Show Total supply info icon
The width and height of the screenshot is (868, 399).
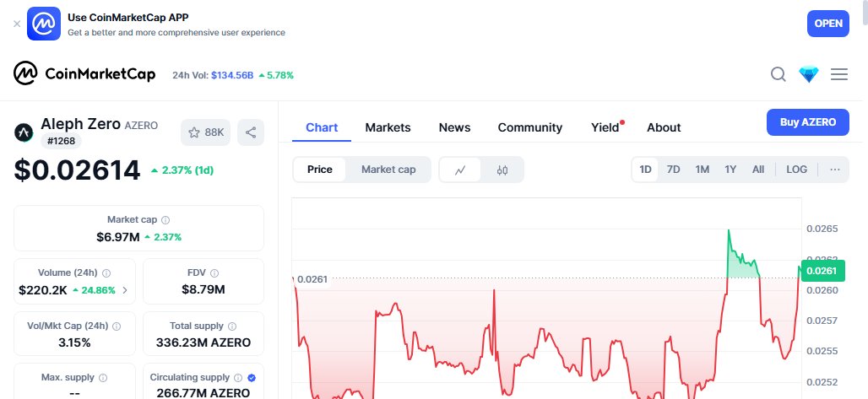point(232,326)
